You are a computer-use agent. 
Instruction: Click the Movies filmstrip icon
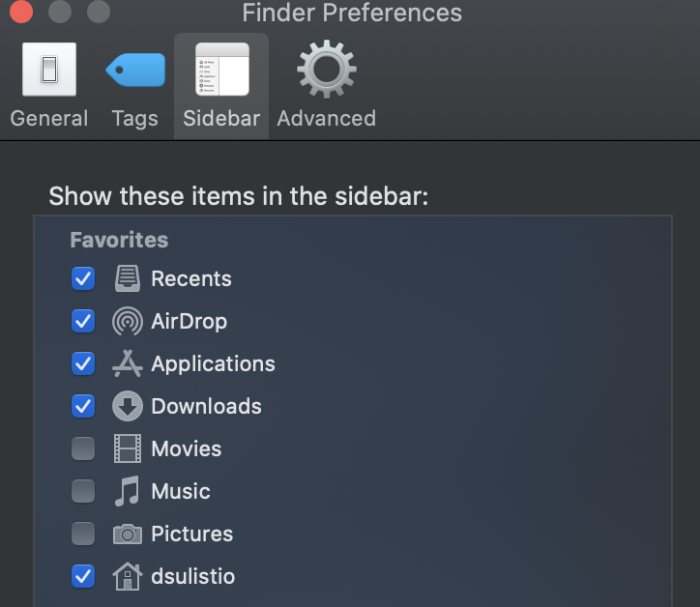coord(128,448)
